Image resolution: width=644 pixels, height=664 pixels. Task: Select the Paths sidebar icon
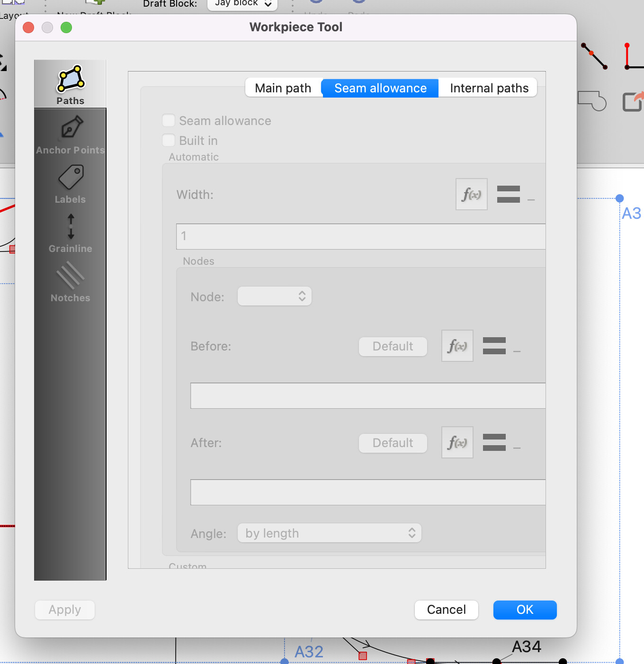click(70, 84)
